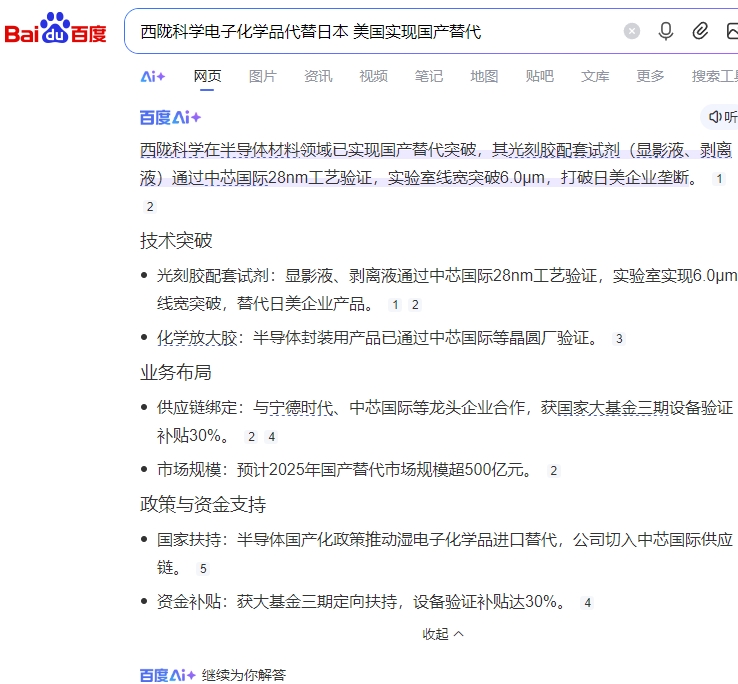Click 百度Ai+ 继续为你解答 at bottom

pos(213,675)
